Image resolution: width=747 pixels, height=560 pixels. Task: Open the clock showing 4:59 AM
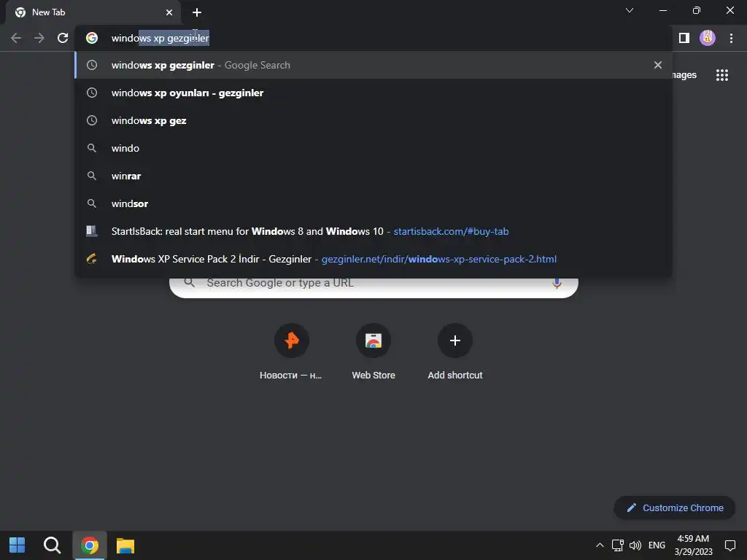click(x=693, y=545)
